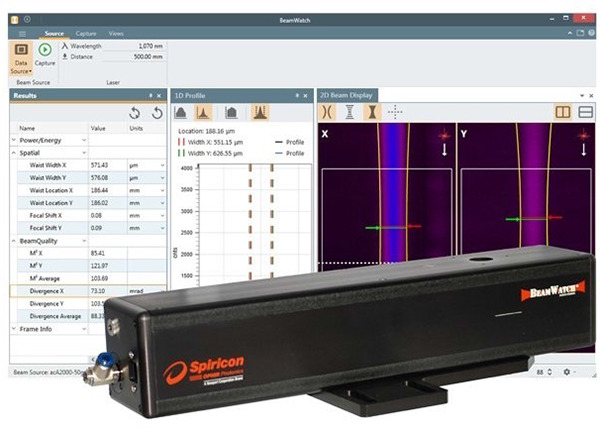Collapse the ribbon with the up chevron
The width and height of the screenshot is (600, 432).
(x=570, y=33)
